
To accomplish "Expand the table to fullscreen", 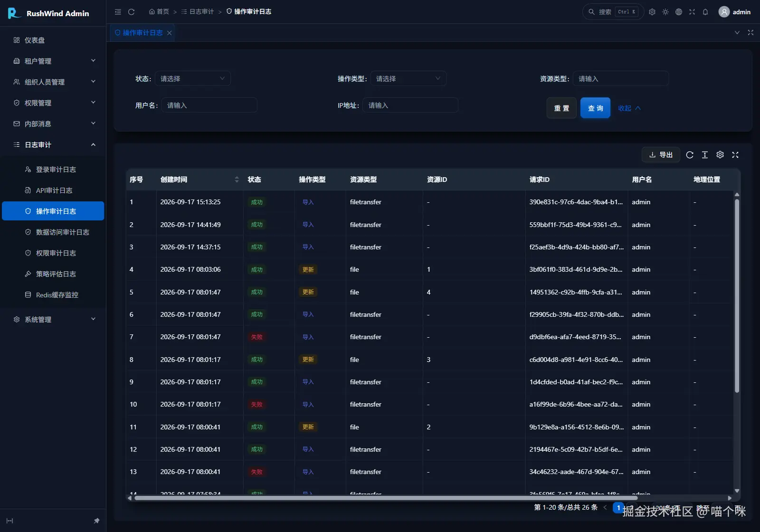I will click(735, 155).
